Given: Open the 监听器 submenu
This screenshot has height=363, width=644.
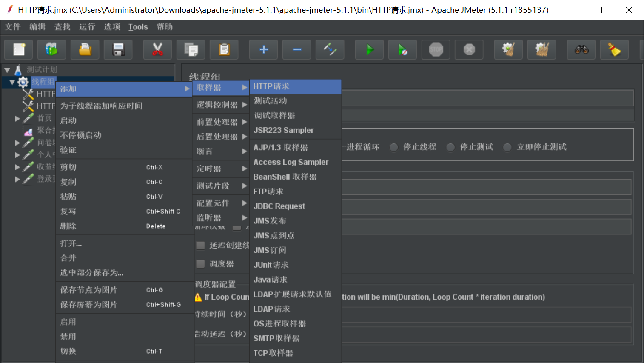Looking at the screenshot, I should point(221,218).
